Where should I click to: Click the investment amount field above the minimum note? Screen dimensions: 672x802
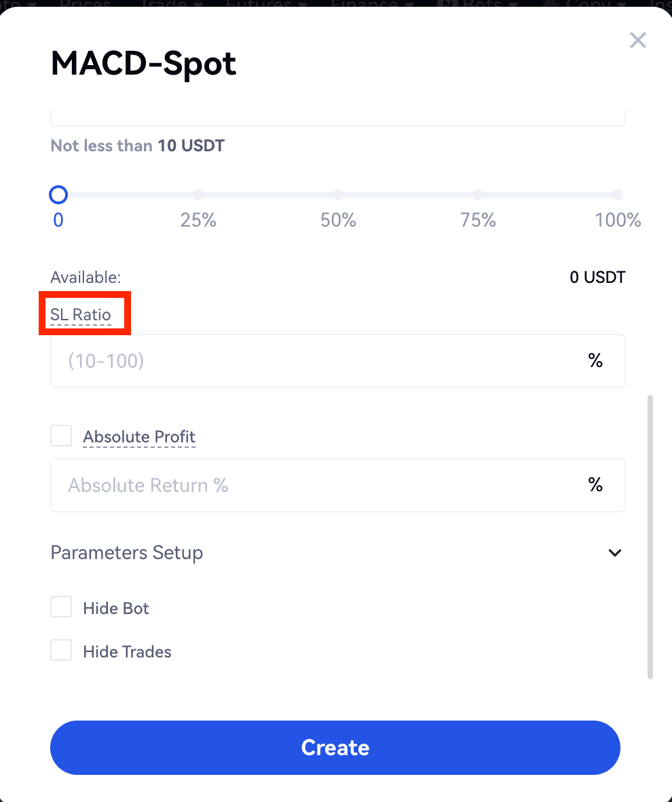coord(337,117)
